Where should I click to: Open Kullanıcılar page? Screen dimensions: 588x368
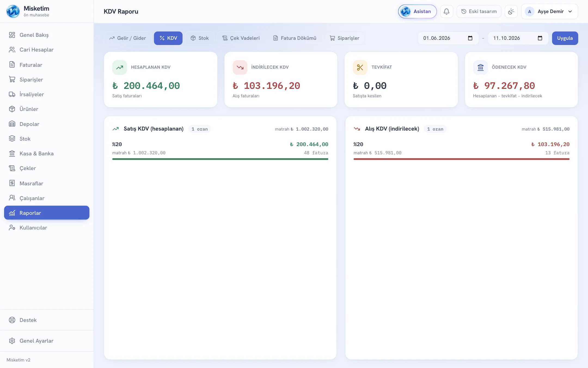(47, 228)
